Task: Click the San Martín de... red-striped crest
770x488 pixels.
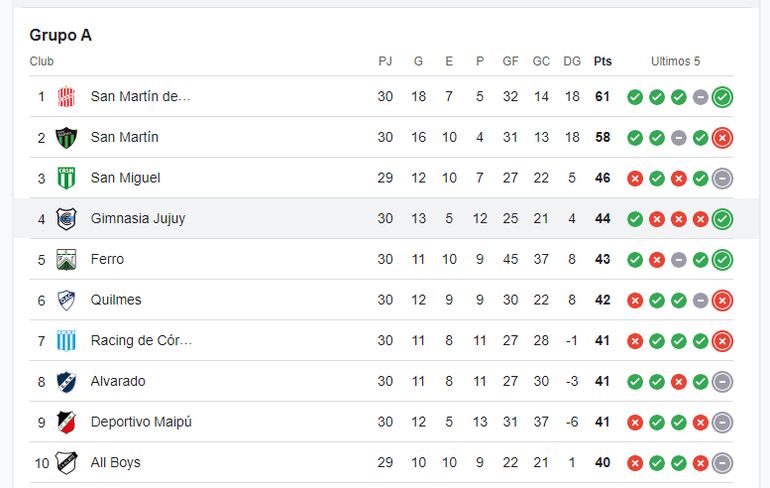Action: click(x=66, y=97)
